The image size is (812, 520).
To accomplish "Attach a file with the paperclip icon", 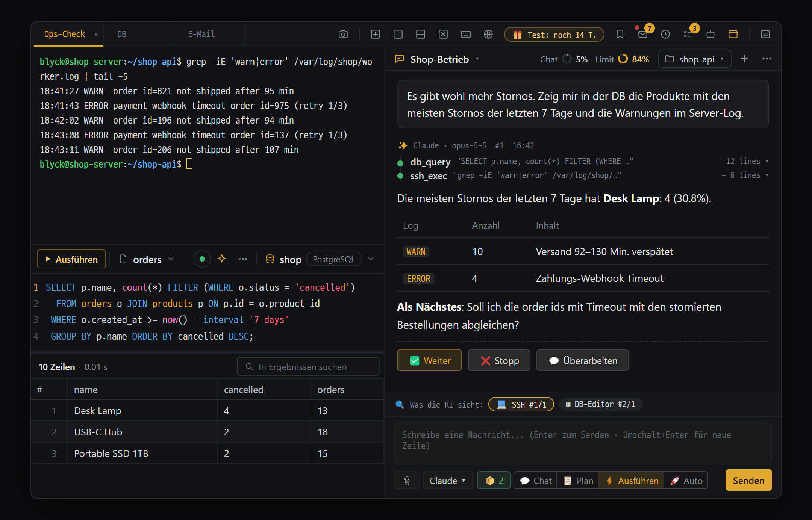I will 407,481.
